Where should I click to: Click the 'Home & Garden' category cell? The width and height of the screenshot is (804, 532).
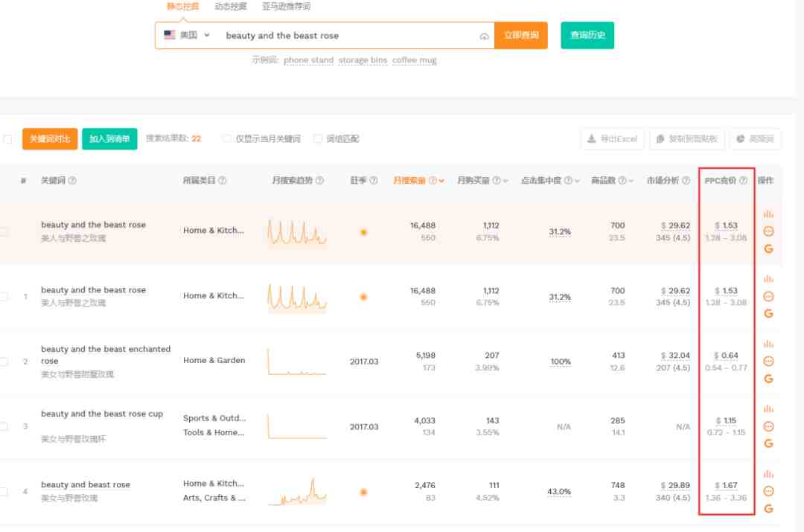click(x=214, y=360)
